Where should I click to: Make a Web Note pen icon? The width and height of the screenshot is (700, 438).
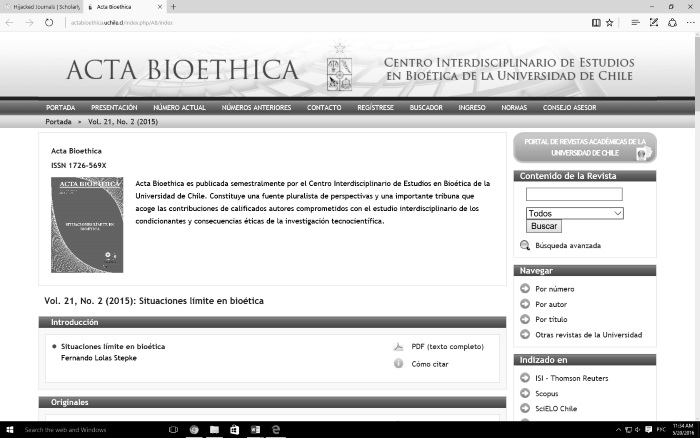point(654,23)
